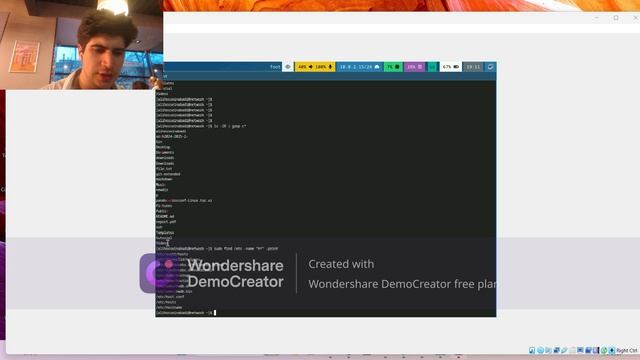Click the VirtualBox network status icon
Screen dimensions: 640x360
(556, 350)
